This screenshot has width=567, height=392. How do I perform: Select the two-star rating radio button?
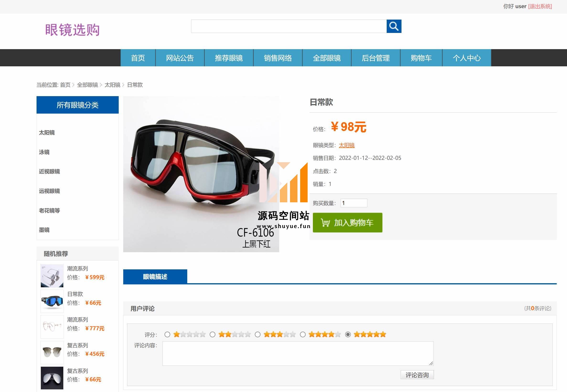coord(212,335)
